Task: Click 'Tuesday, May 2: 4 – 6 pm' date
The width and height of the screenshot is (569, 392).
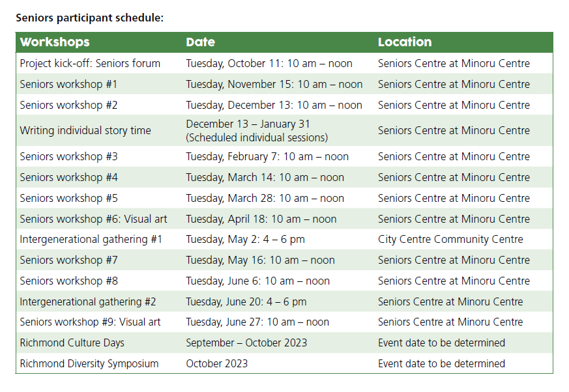Action: (x=246, y=240)
